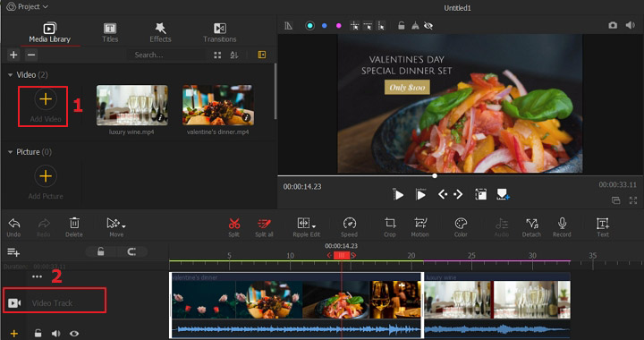Add a marker with the blue-plus icon
644x340 pixels.
[503, 194]
